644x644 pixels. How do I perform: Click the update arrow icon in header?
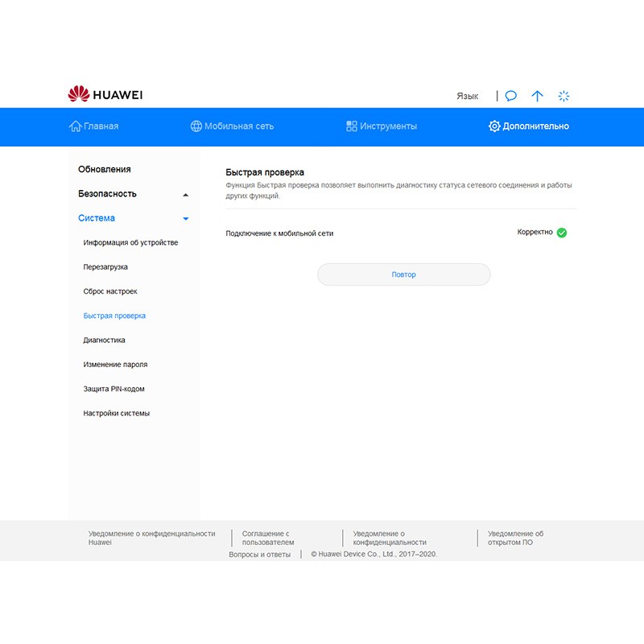click(538, 96)
